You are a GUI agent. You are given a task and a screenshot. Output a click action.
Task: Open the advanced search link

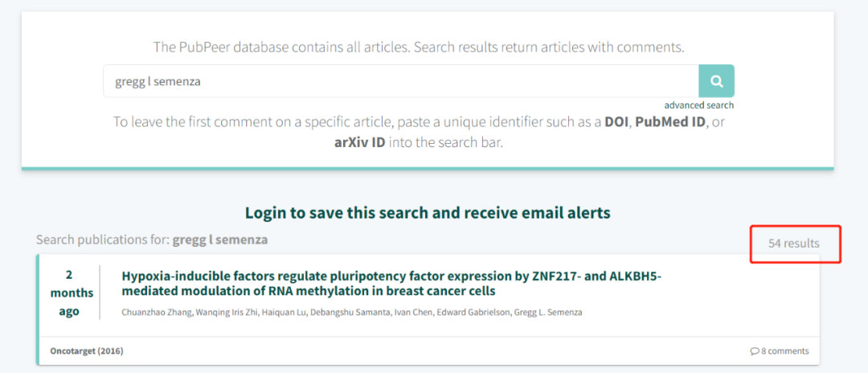coord(698,105)
